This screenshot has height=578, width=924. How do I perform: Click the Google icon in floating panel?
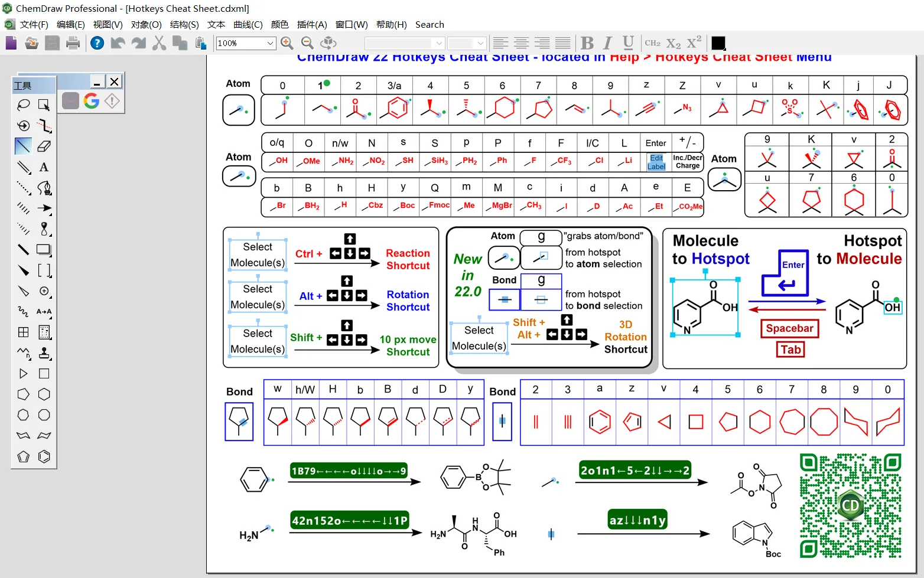coord(91,101)
